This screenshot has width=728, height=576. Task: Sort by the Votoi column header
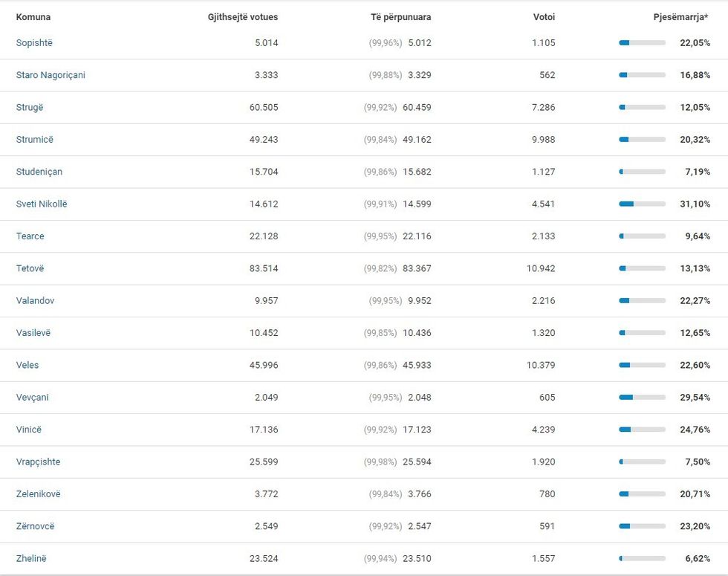click(544, 17)
